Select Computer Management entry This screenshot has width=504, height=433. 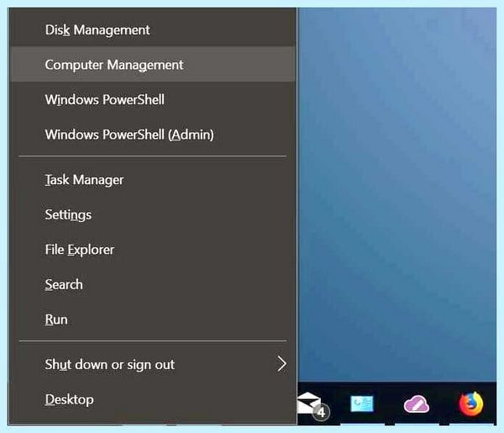[x=153, y=65]
